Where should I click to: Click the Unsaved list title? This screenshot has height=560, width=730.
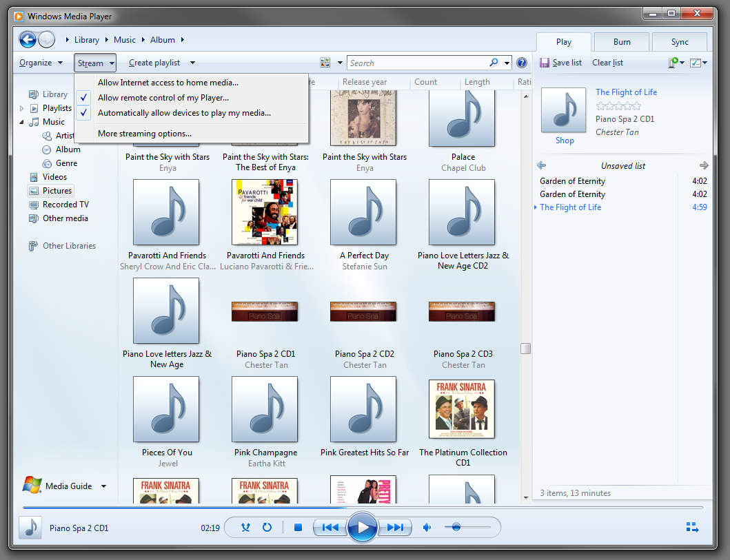(623, 165)
